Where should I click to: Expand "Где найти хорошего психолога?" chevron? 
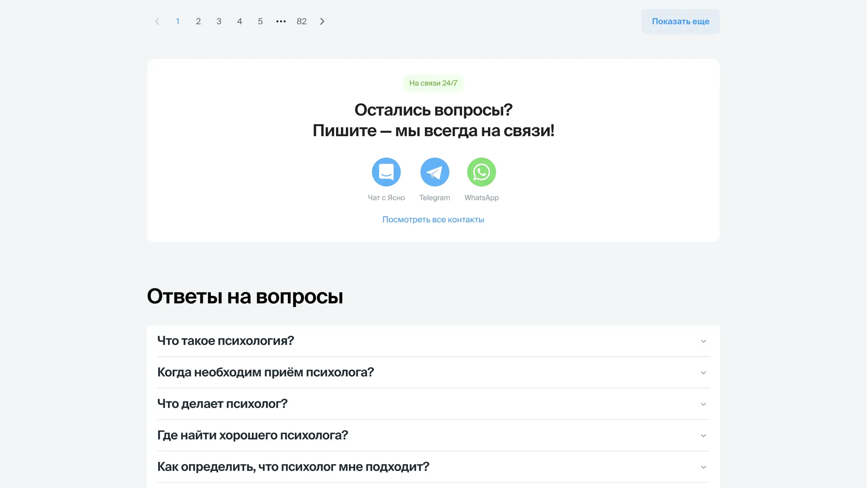(x=703, y=436)
